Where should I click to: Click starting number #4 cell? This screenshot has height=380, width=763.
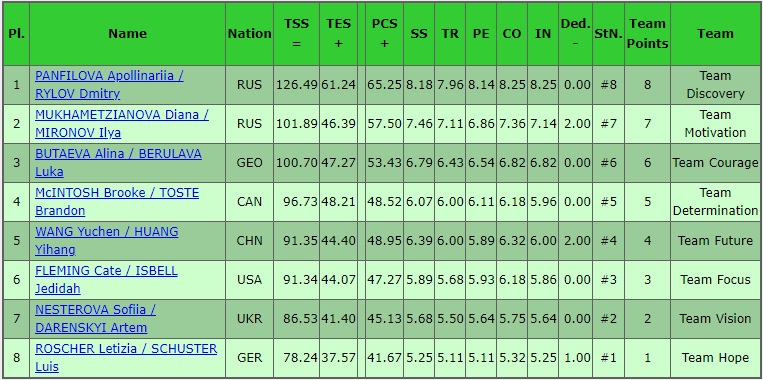608,240
